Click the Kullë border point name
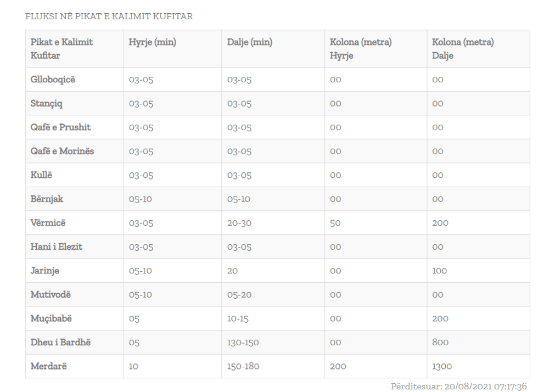 point(42,175)
